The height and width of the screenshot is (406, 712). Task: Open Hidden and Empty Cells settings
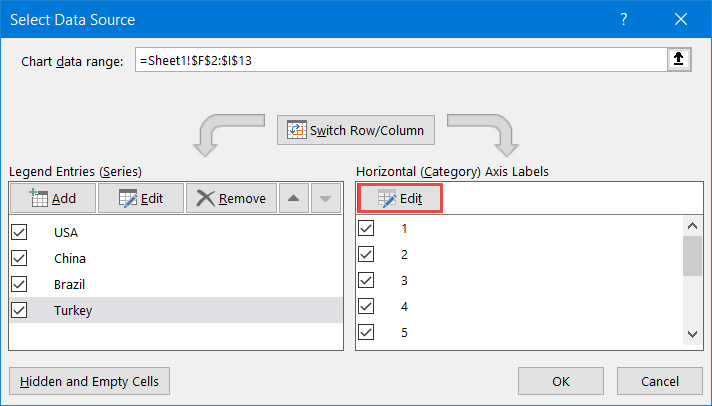pos(90,381)
